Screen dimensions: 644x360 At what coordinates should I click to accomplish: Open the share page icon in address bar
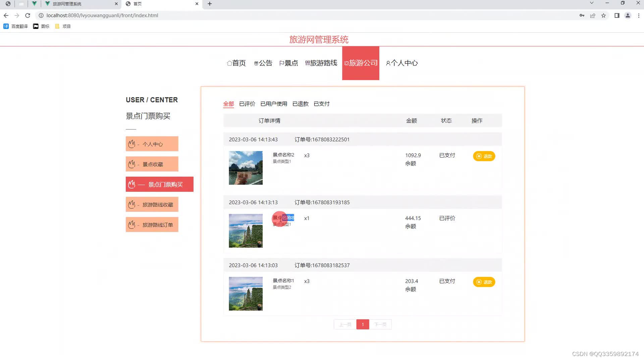point(593,15)
